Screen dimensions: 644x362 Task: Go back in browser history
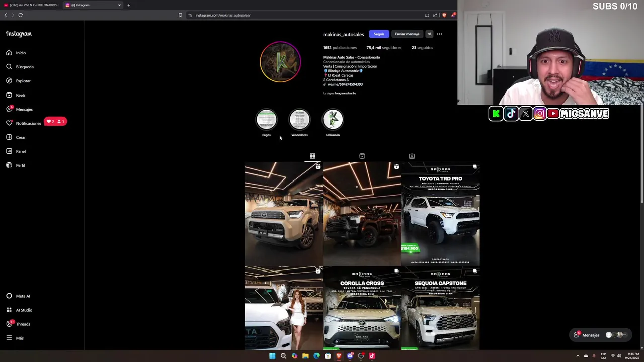click(6, 15)
